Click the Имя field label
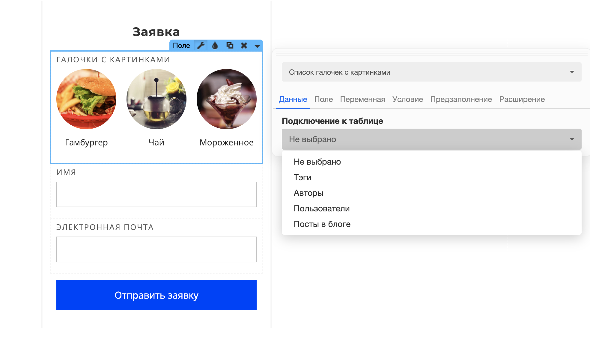Viewport: 590px width, 364px height. [66, 172]
